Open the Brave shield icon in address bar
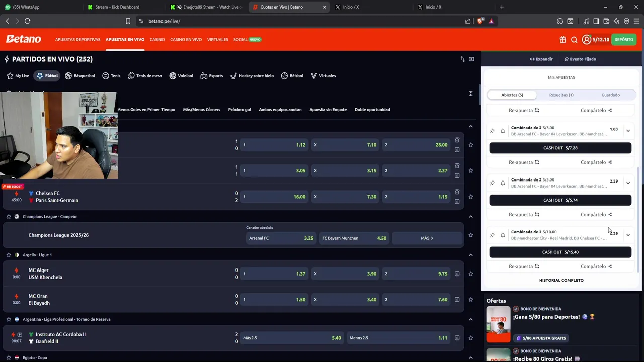Viewport: 644px width, 362px height. 480,21
